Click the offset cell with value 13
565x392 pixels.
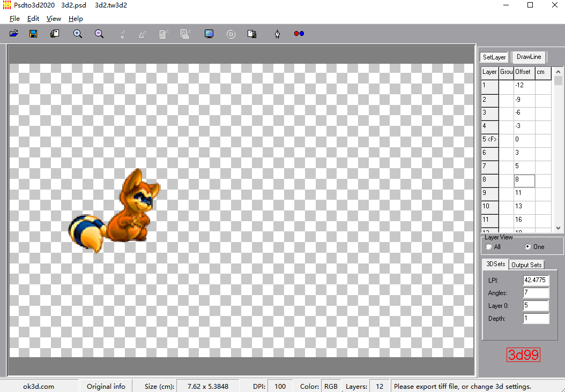pyautogui.click(x=524, y=207)
